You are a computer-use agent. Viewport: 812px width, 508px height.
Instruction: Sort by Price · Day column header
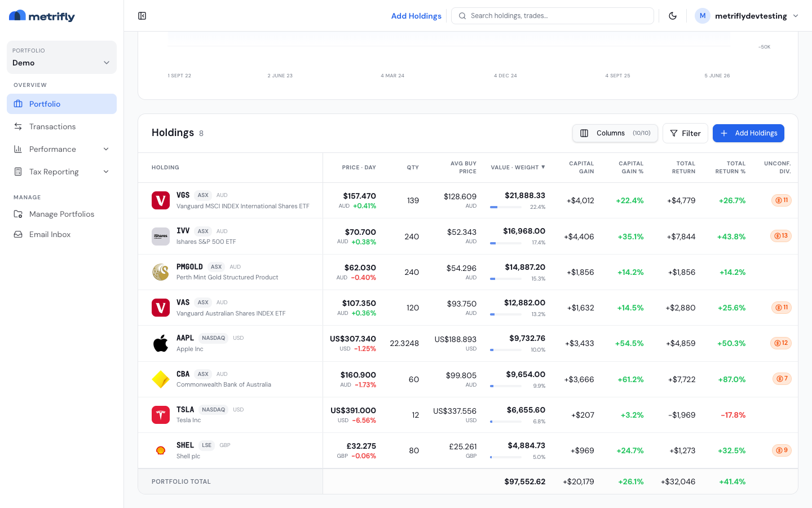[x=359, y=168]
